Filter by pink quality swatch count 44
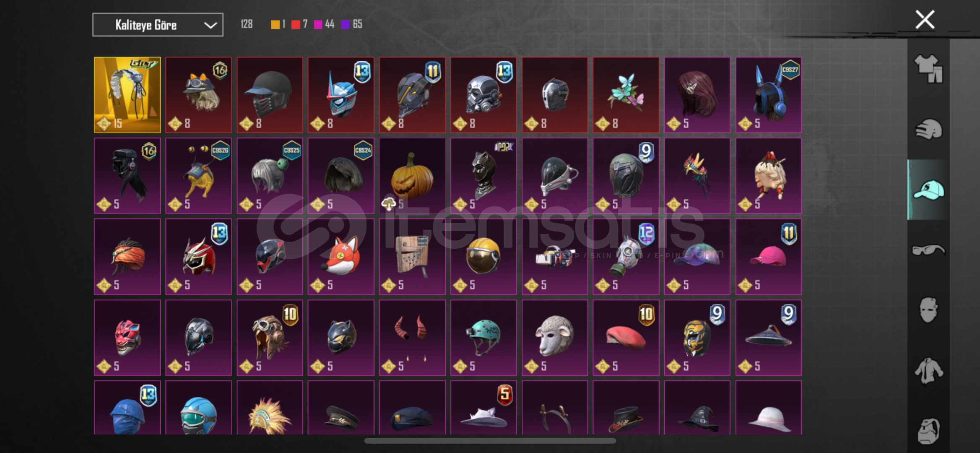 [x=324, y=24]
